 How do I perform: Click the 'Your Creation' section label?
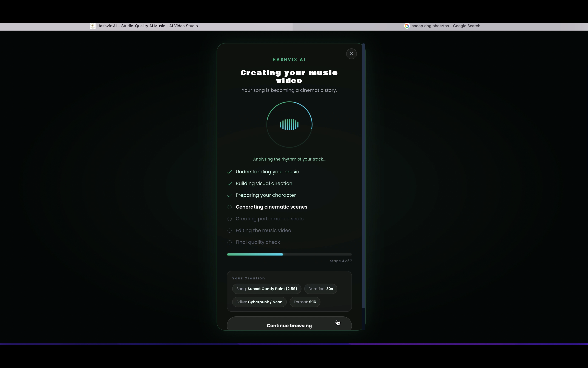coord(248,278)
